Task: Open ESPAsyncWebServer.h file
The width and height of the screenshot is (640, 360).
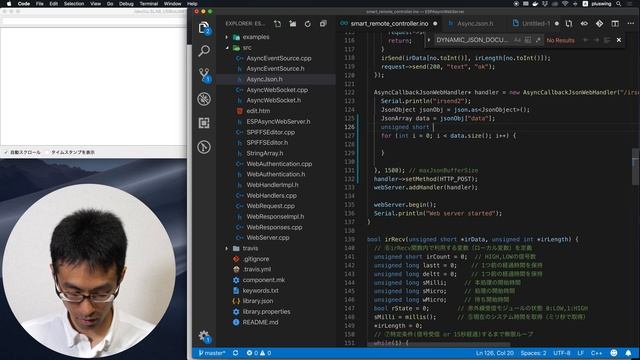Action: click(x=278, y=122)
